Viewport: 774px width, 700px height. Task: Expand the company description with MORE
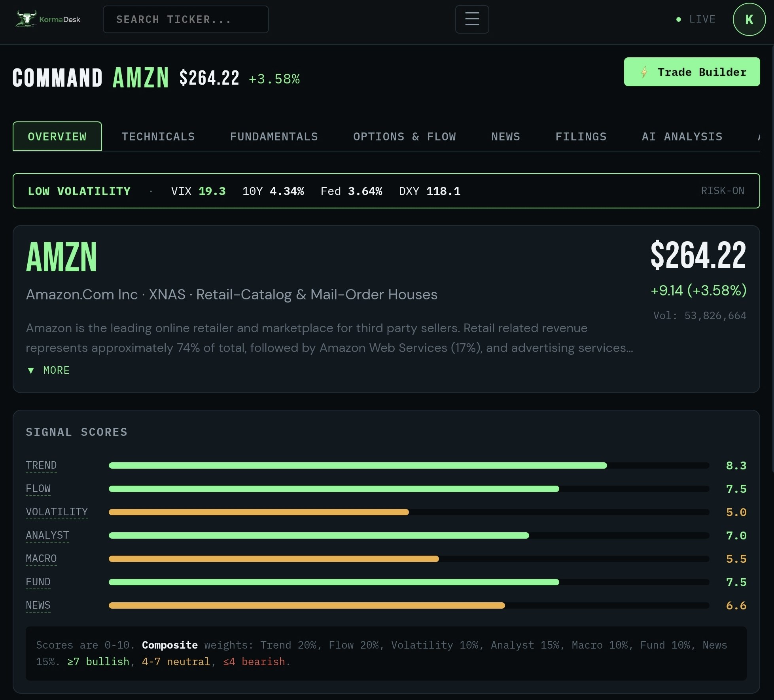[x=48, y=370]
